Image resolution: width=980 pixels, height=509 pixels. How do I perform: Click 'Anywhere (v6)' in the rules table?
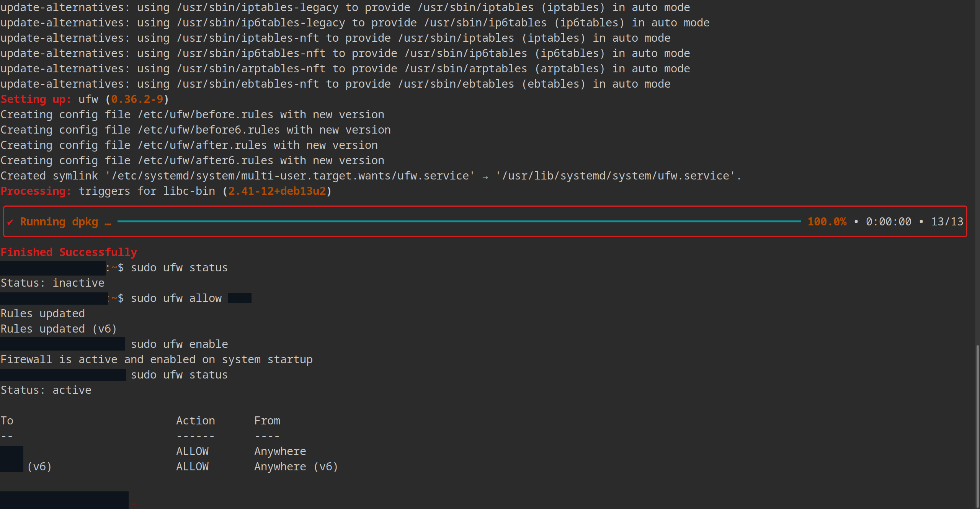pyautogui.click(x=296, y=467)
